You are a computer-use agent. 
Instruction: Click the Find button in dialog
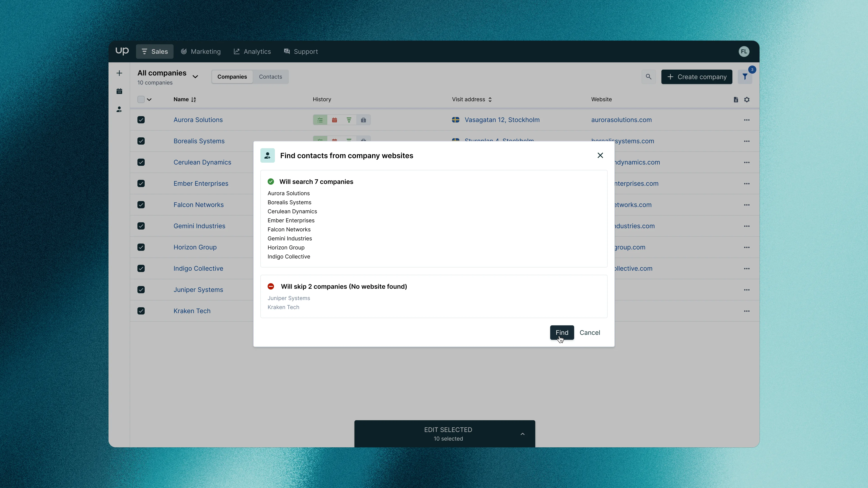(562, 332)
